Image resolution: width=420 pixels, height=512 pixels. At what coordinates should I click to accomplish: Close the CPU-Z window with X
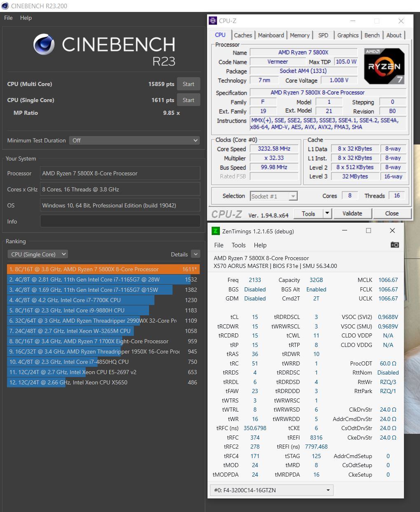click(x=401, y=21)
